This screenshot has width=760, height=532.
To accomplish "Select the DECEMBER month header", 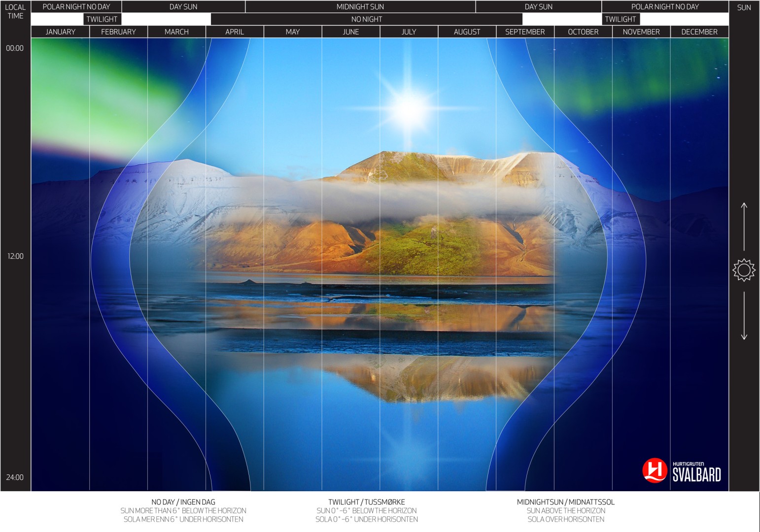I will pyautogui.click(x=699, y=32).
